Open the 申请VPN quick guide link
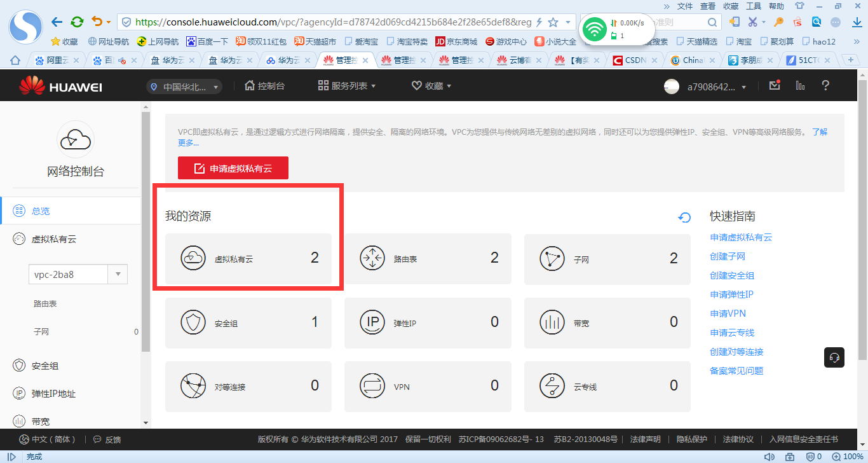 (728, 314)
